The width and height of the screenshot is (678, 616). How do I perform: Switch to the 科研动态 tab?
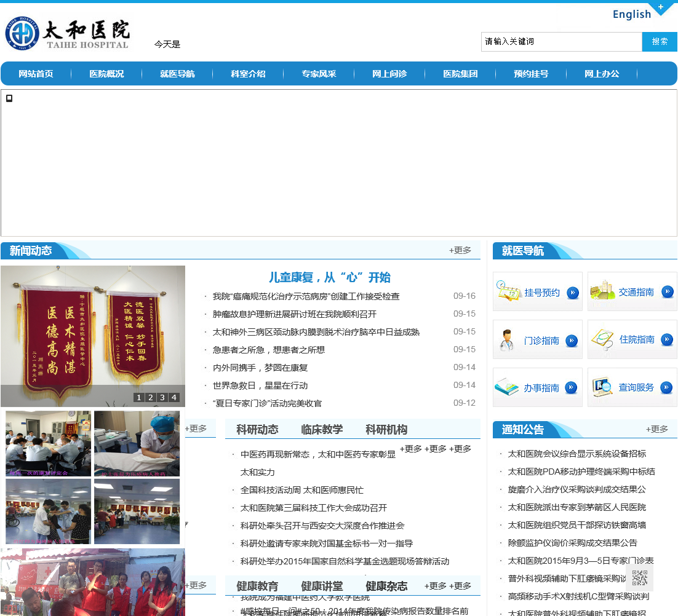click(x=257, y=429)
